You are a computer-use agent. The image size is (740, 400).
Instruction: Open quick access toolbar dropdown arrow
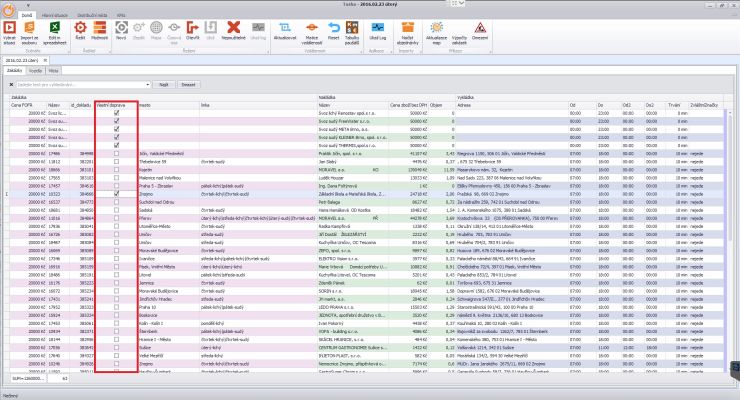[x=28, y=5]
